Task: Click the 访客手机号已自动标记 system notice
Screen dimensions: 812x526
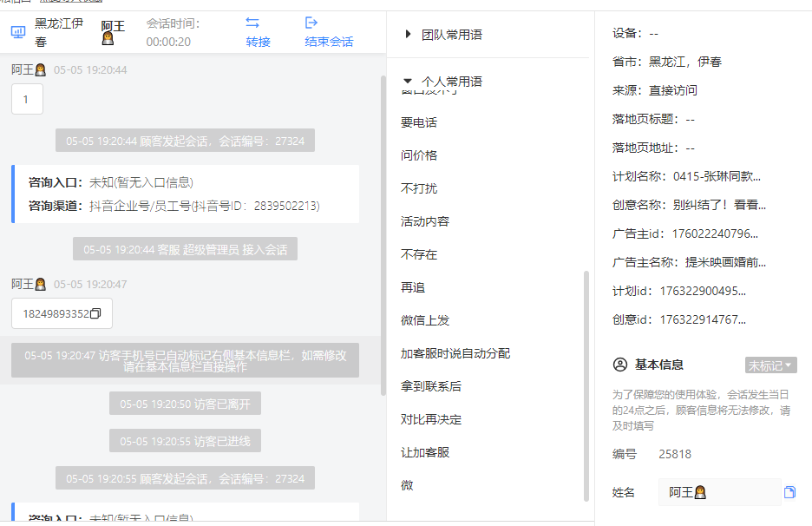Action: [x=185, y=360]
